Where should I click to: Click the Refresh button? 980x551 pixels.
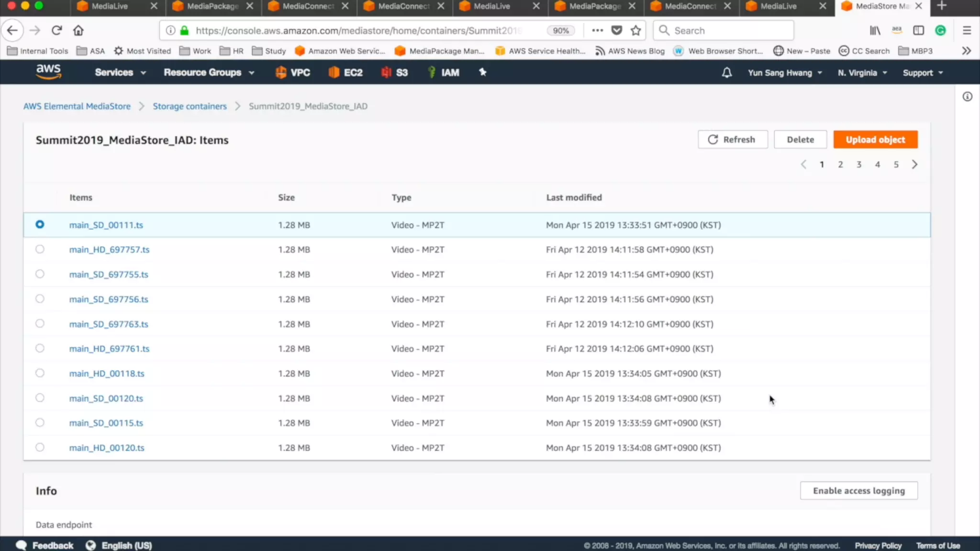pos(733,140)
